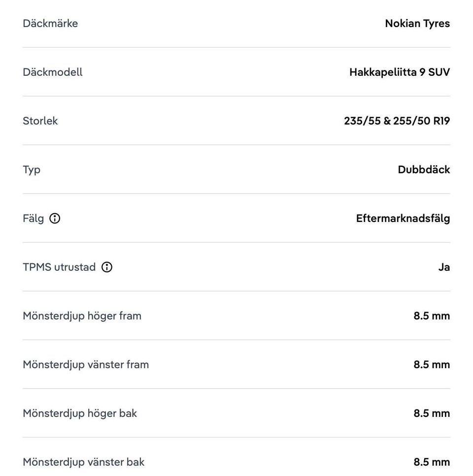Select the Ja value for TPMS
Image resolution: width=473 pixels, height=476 pixels.
pos(444,267)
